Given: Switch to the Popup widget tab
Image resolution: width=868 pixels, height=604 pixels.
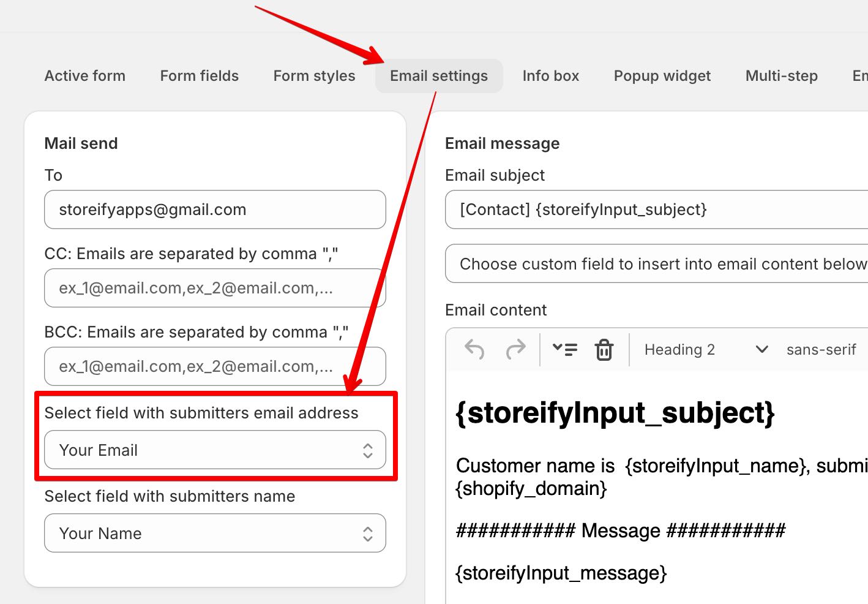Looking at the screenshot, I should 662,76.
